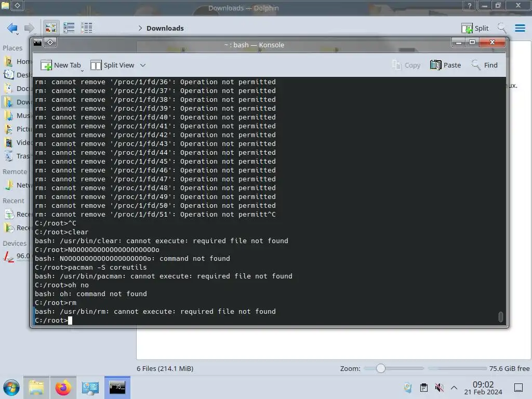Click free space bar in Dolphin
The width and height of the screenshot is (532, 399).
tap(458, 368)
